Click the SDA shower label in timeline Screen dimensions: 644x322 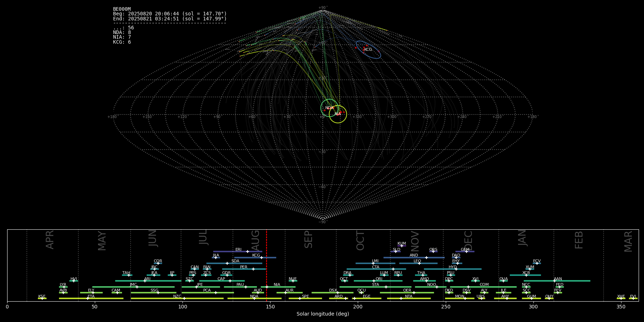point(235,261)
